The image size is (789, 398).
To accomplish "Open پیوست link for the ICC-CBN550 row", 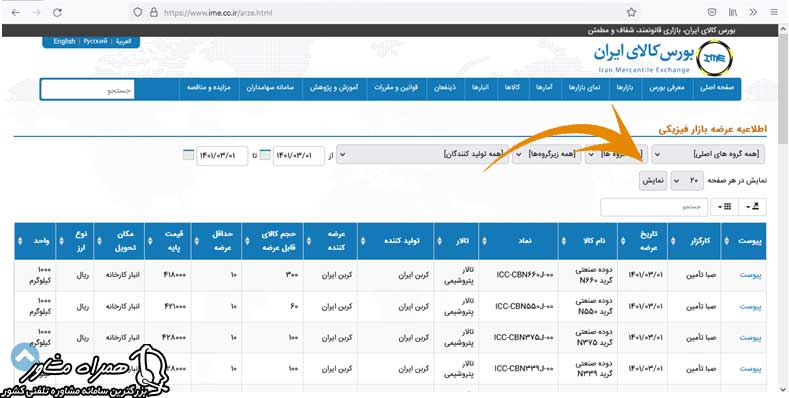I will coord(750,306).
